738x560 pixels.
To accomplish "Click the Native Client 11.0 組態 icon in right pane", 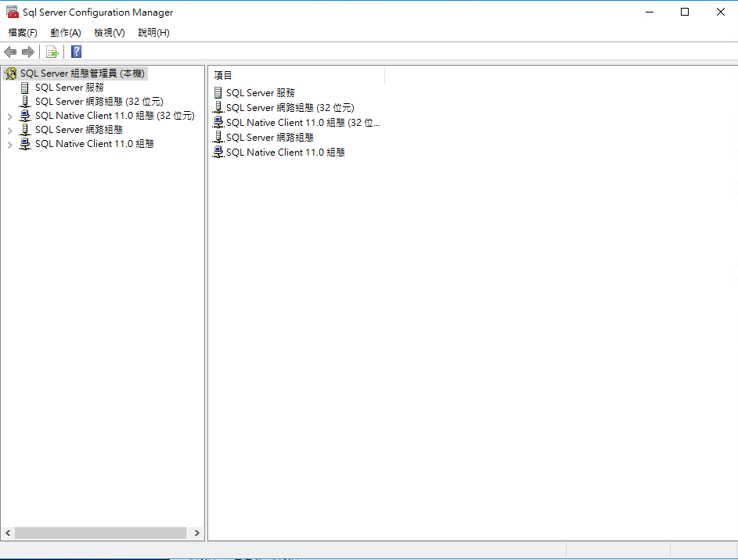I will [x=218, y=153].
